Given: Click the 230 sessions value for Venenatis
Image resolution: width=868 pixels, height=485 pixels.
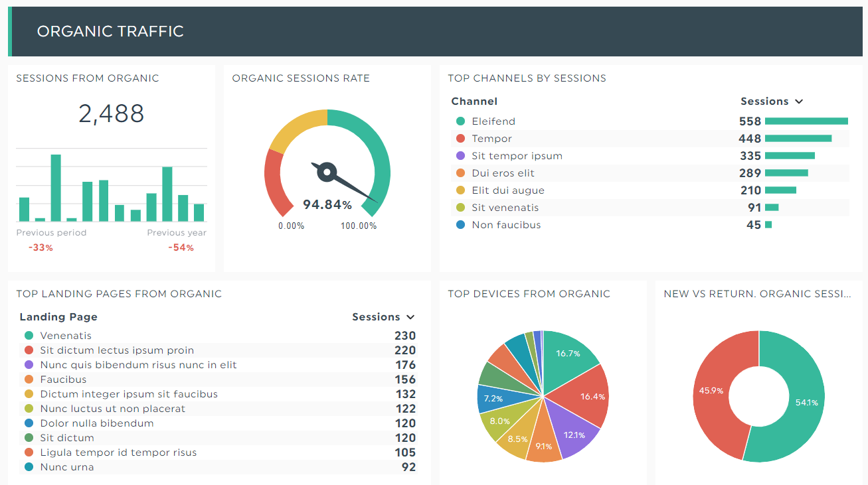Looking at the screenshot, I should 405,336.
